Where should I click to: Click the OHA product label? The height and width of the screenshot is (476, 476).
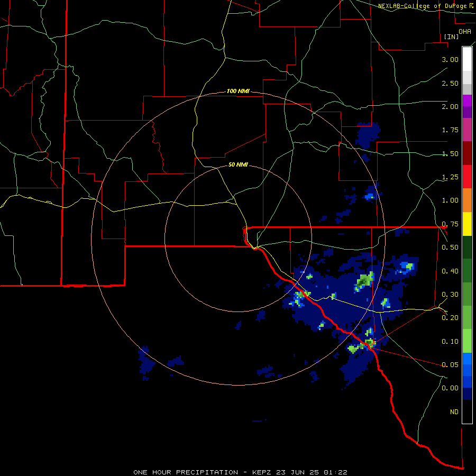point(465,32)
